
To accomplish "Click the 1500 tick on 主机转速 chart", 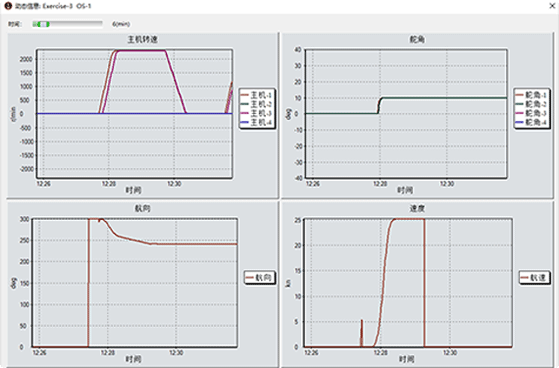I will [26, 73].
